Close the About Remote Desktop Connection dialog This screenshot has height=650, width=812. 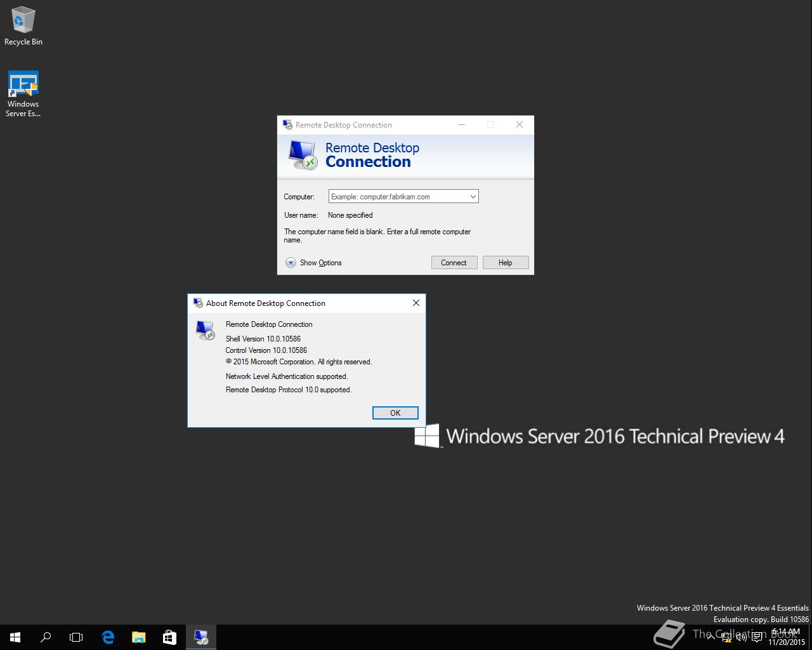[416, 303]
